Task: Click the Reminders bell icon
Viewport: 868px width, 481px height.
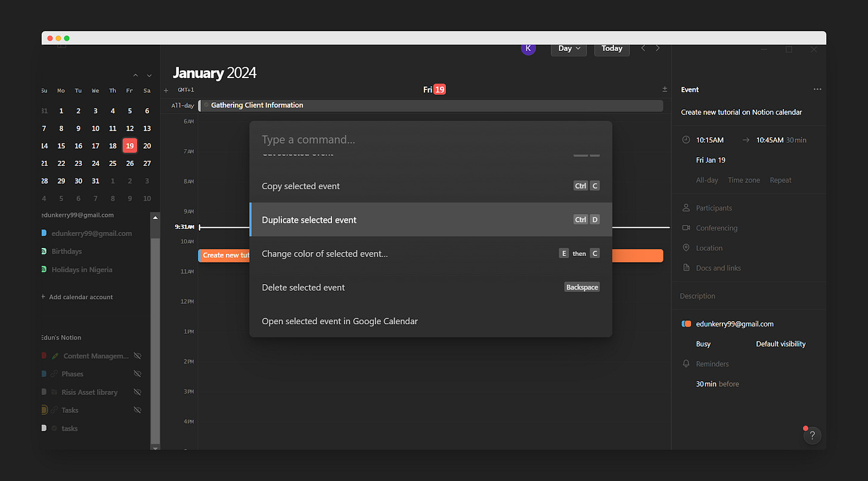Action: pos(686,364)
